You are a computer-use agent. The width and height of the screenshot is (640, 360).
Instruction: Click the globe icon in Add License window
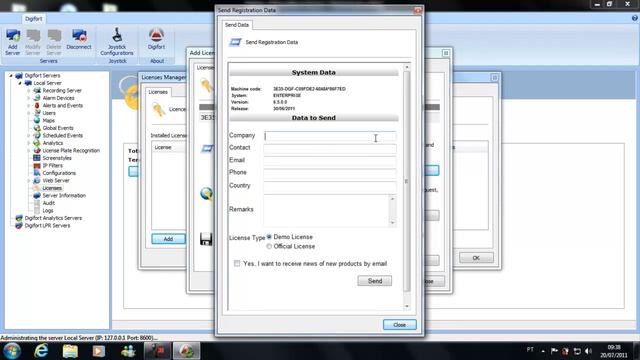pos(207,193)
